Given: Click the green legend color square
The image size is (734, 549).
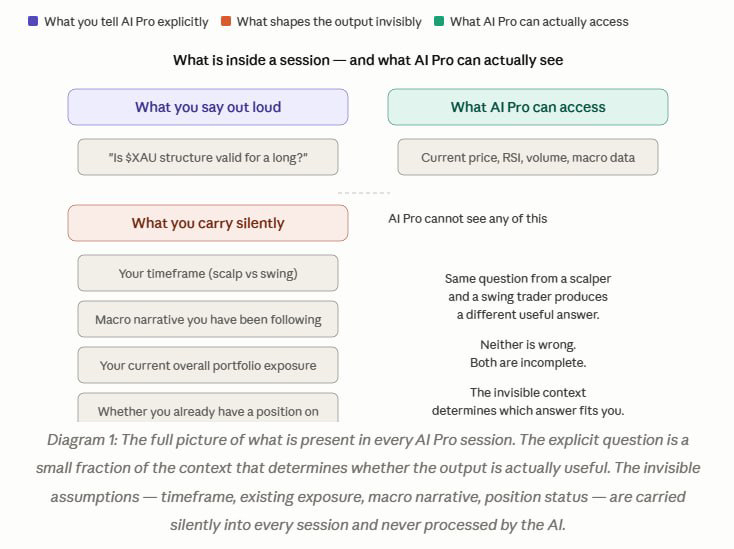Looking at the screenshot, I should tap(439, 21).
